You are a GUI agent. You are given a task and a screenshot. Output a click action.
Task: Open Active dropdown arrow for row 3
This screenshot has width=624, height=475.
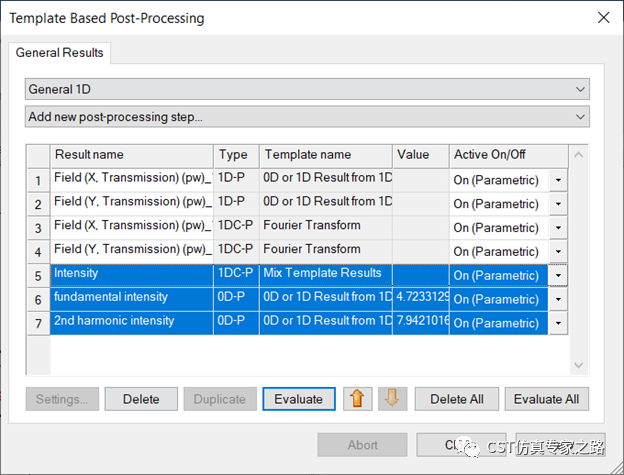coord(558,228)
